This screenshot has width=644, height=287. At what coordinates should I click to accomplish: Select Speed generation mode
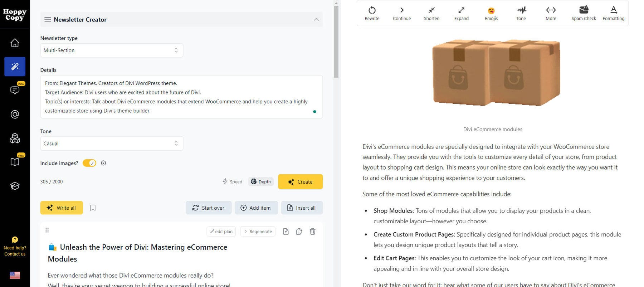pos(233,182)
